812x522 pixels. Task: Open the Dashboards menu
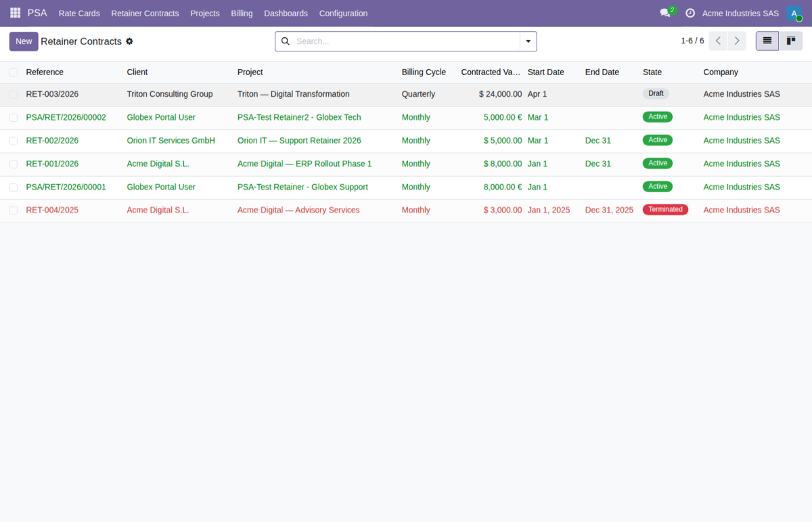coord(286,13)
